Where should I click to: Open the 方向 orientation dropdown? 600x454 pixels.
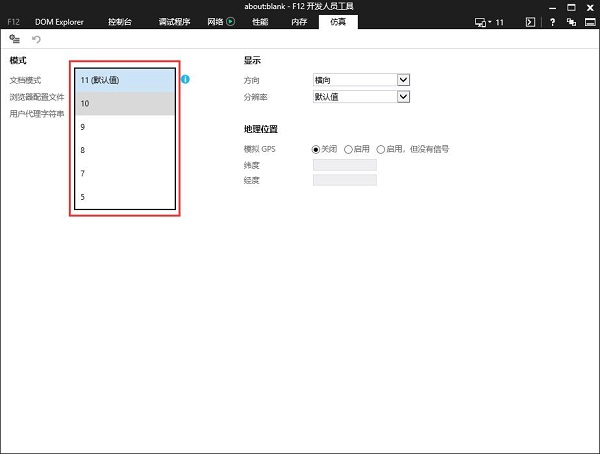[x=361, y=80]
